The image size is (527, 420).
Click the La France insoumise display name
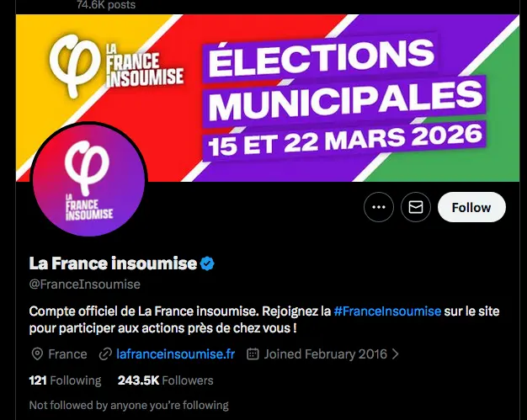[x=113, y=263]
